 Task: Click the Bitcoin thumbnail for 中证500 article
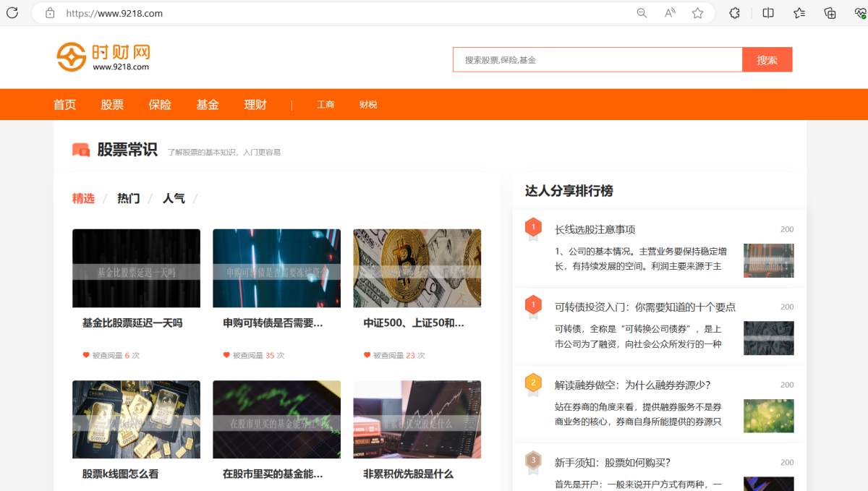click(x=417, y=268)
